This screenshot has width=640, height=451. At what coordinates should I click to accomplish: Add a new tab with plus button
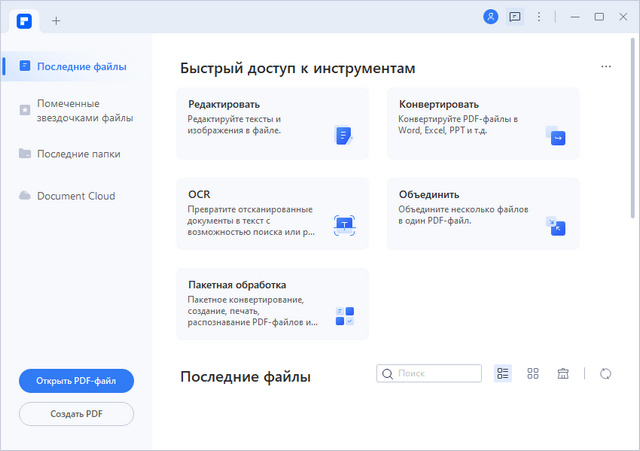[x=56, y=20]
